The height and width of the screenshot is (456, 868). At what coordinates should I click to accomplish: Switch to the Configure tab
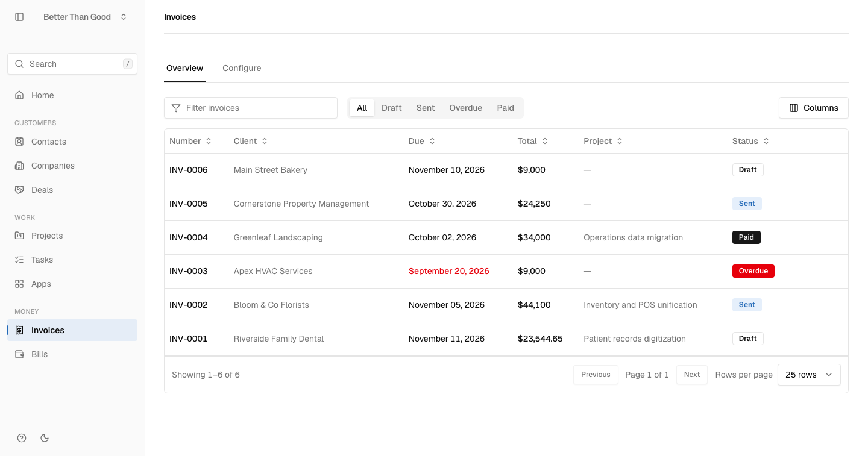click(x=242, y=68)
